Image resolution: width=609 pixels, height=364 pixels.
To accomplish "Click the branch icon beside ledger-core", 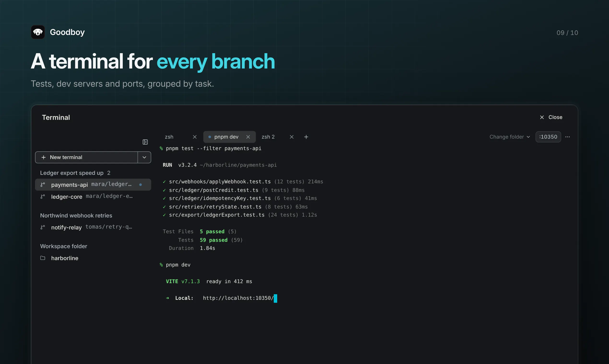I will tap(43, 196).
